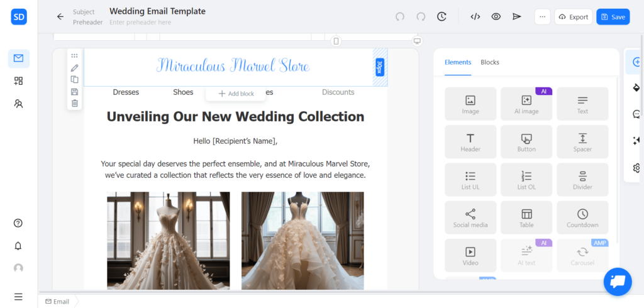Click the Email breadcrumb at bottom
This screenshot has width=644, height=308.
57,302
